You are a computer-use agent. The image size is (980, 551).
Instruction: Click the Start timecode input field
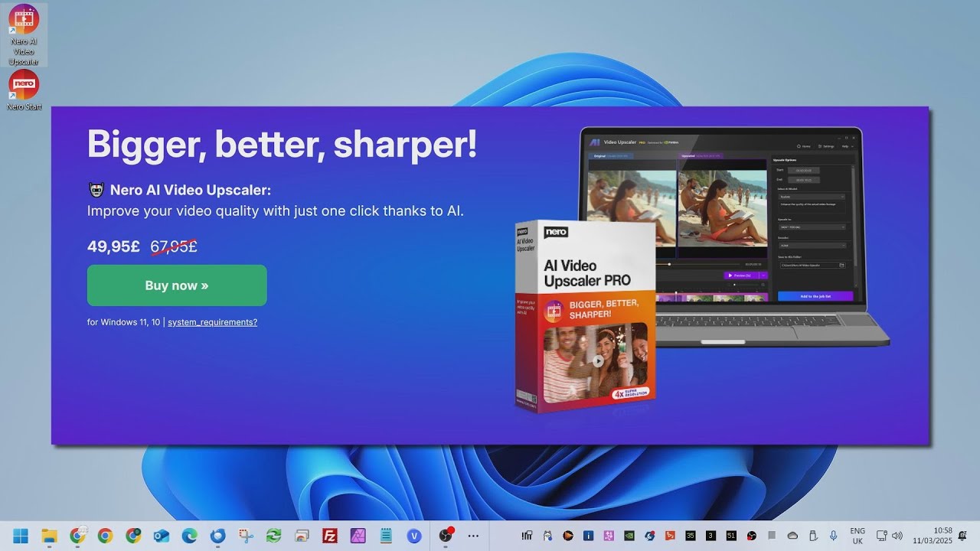click(x=803, y=171)
